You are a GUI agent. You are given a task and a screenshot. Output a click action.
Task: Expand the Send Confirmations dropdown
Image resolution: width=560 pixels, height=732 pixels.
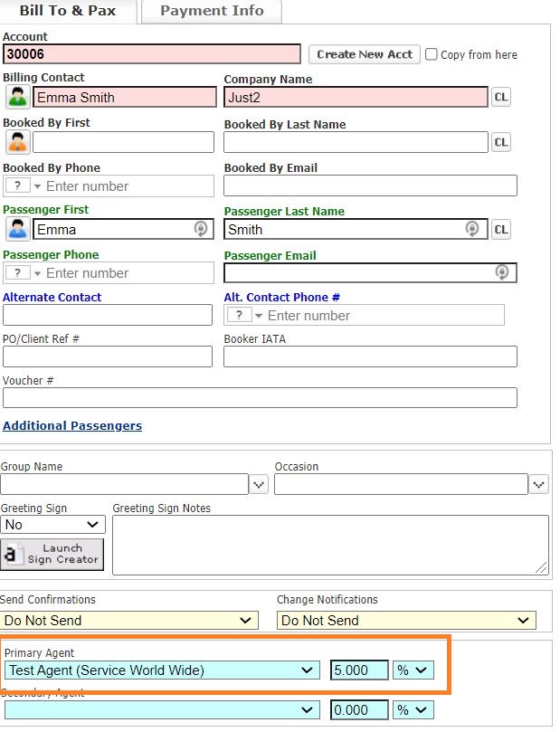point(129,621)
